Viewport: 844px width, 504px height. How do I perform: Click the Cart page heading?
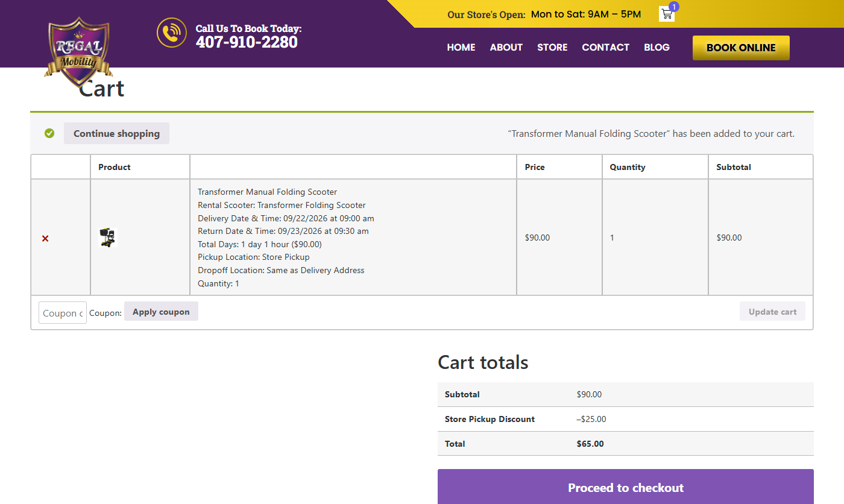pos(101,89)
